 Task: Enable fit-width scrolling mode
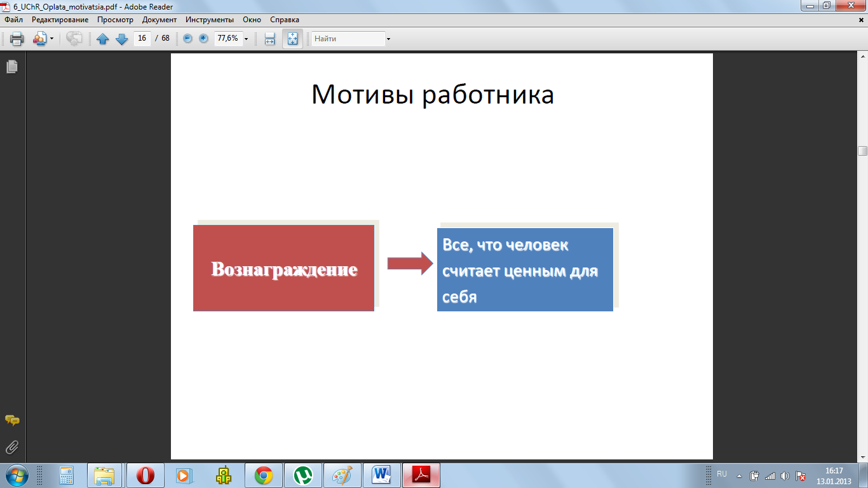click(269, 39)
